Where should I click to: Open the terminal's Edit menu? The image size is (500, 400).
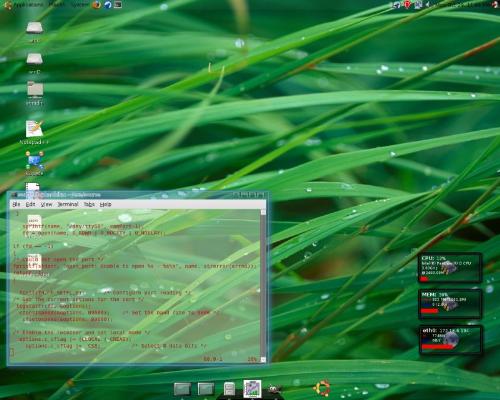tap(30, 204)
